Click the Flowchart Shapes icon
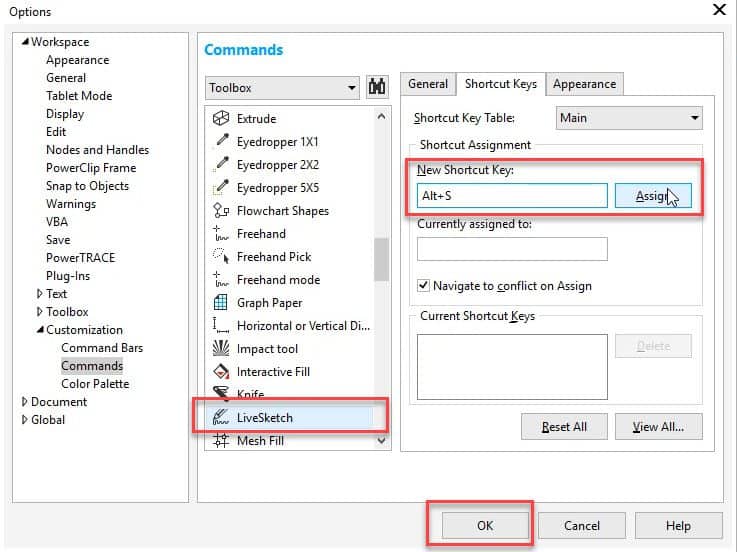 [x=221, y=211]
